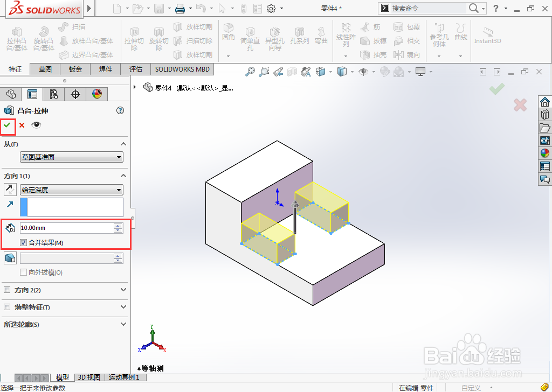
Task: Click the search magnifier icon
Action: click(x=474, y=8)
